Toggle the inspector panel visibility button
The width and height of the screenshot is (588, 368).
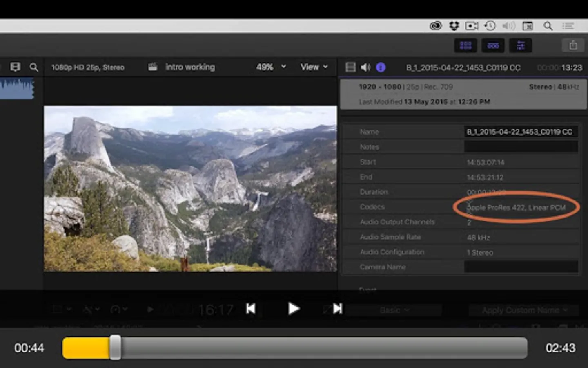click(x=521, y=45)
